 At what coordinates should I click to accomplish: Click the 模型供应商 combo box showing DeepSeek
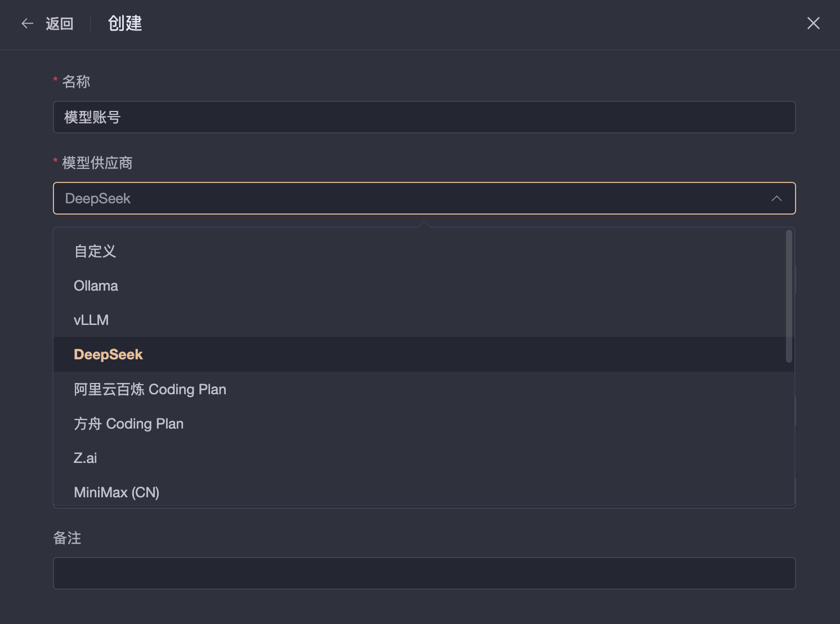(x=424, y=198)
